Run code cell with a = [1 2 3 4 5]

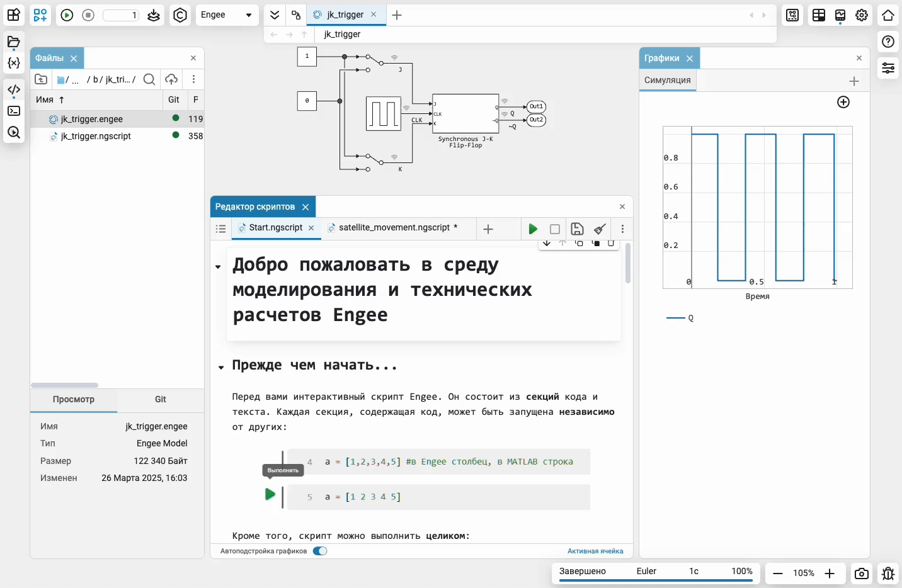270,494
